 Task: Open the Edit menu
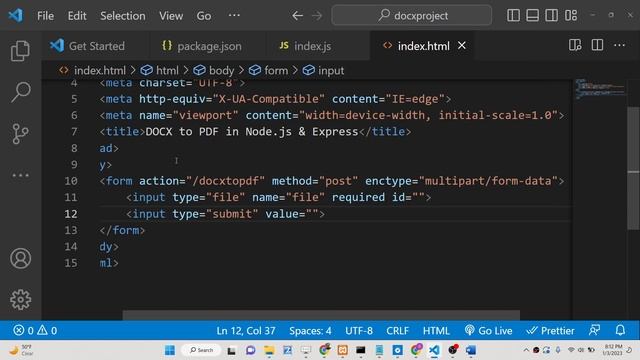tap(77, 16)
